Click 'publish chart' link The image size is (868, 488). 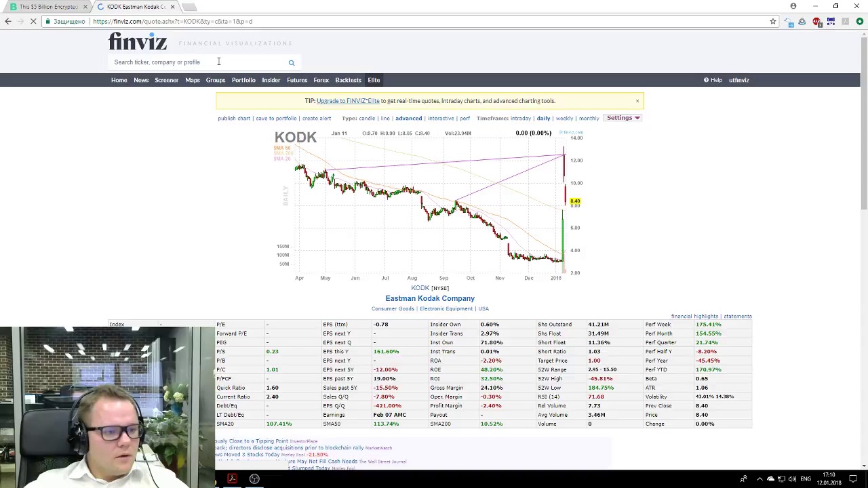[234, 119]
